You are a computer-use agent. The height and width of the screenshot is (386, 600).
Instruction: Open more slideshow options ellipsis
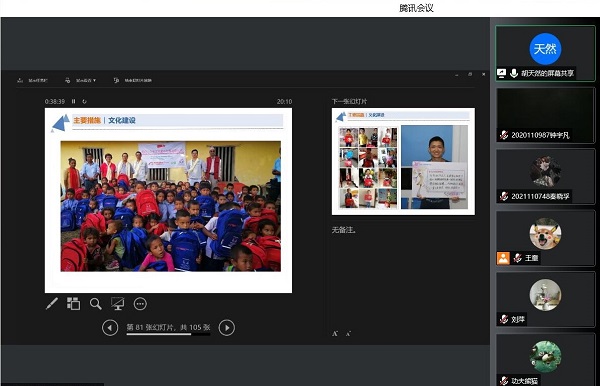tap(140, 304)
